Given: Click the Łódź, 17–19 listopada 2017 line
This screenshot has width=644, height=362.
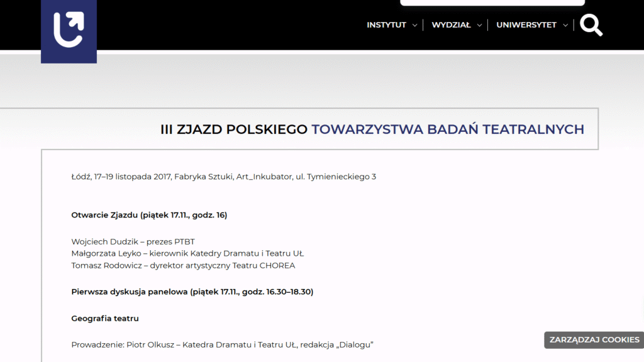Looking at the screenshot, I should (223, 177).
